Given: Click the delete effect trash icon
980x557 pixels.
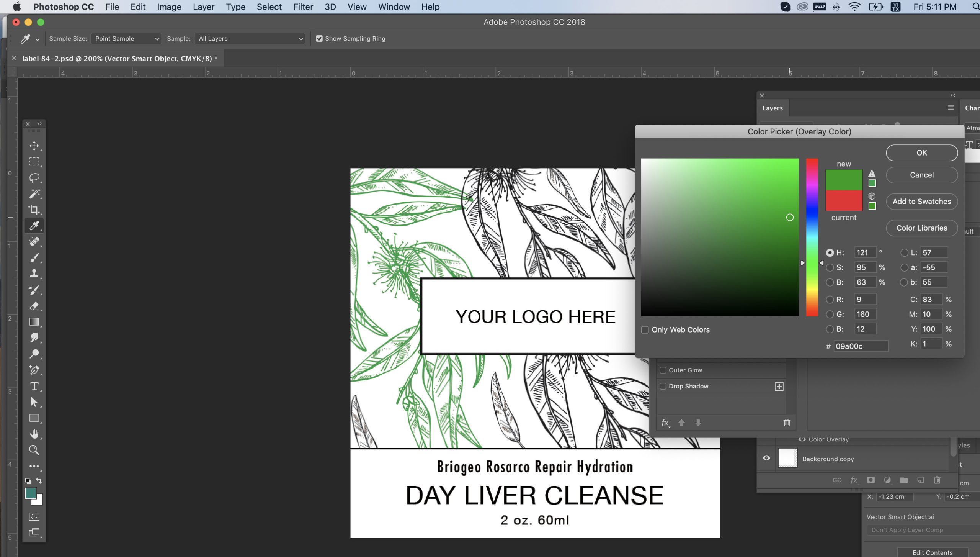Looking at the screenshot, I should (787, 423).
